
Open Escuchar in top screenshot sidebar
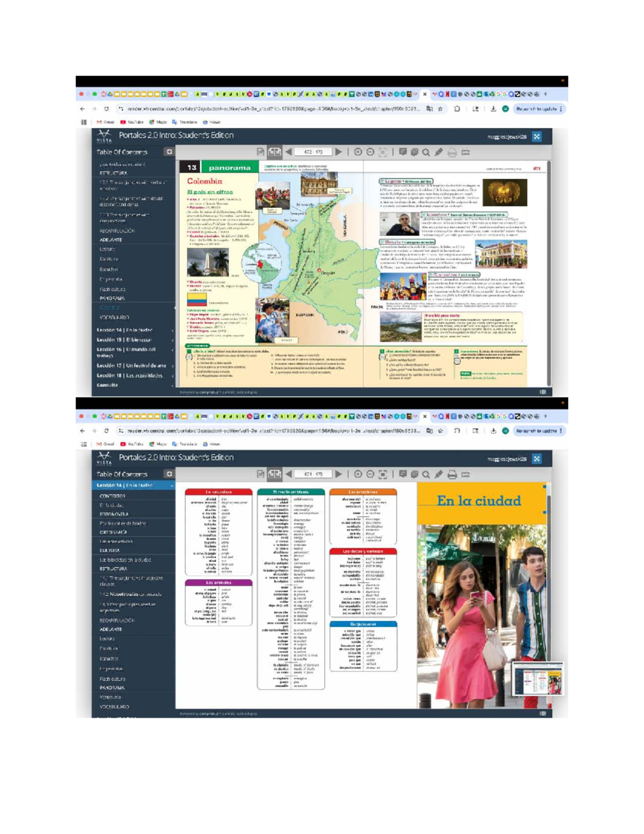click(x=109, y=269)
